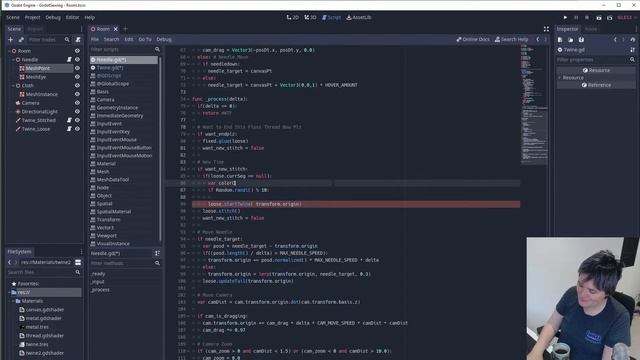The height and width of the screenshot is (360, 640).
Task: Open Online Docs
Action: click(x=473, y=39)
